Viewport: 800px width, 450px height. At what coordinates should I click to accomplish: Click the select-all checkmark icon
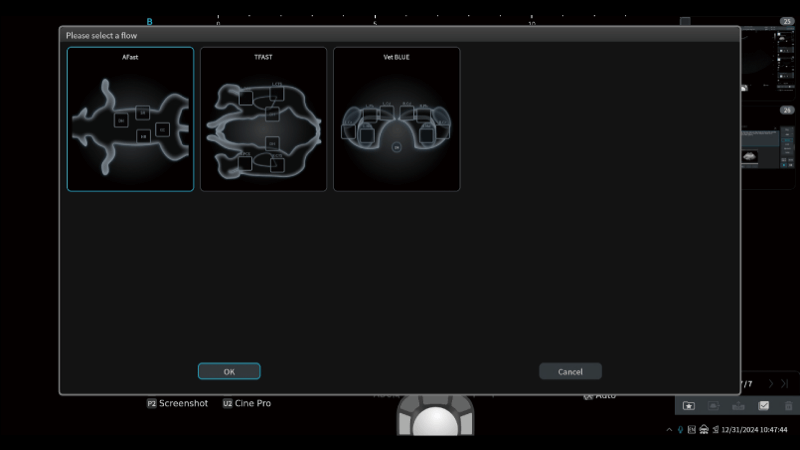[764, 406]
